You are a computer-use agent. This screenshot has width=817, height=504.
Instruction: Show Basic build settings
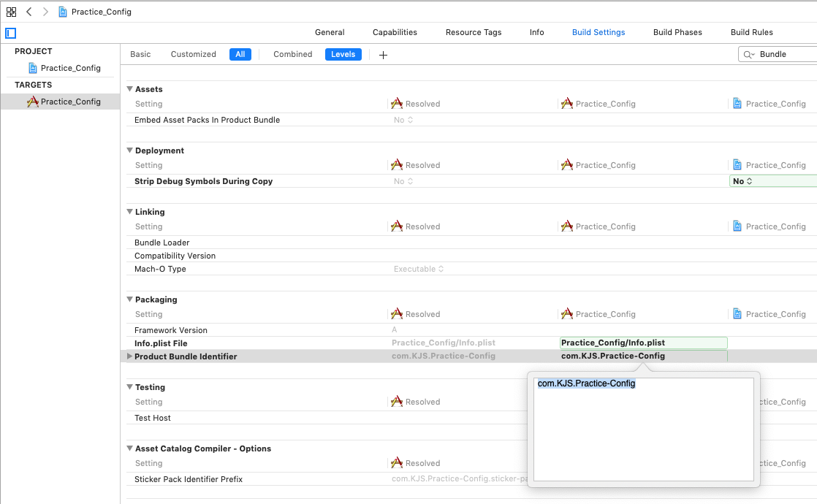[140, 54]
